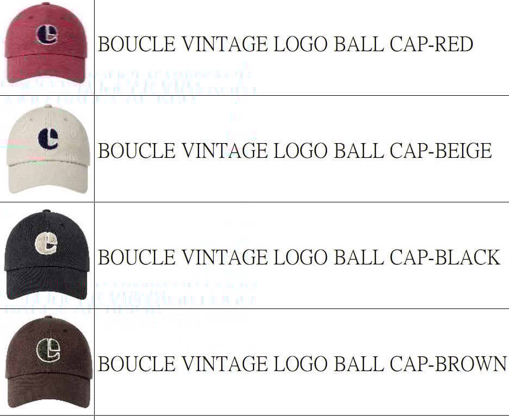Click the BOUCLE VINTAGE LOGO BALL CAP-BEIGE text
Viewport: 509px width, 420px height.
295,151
